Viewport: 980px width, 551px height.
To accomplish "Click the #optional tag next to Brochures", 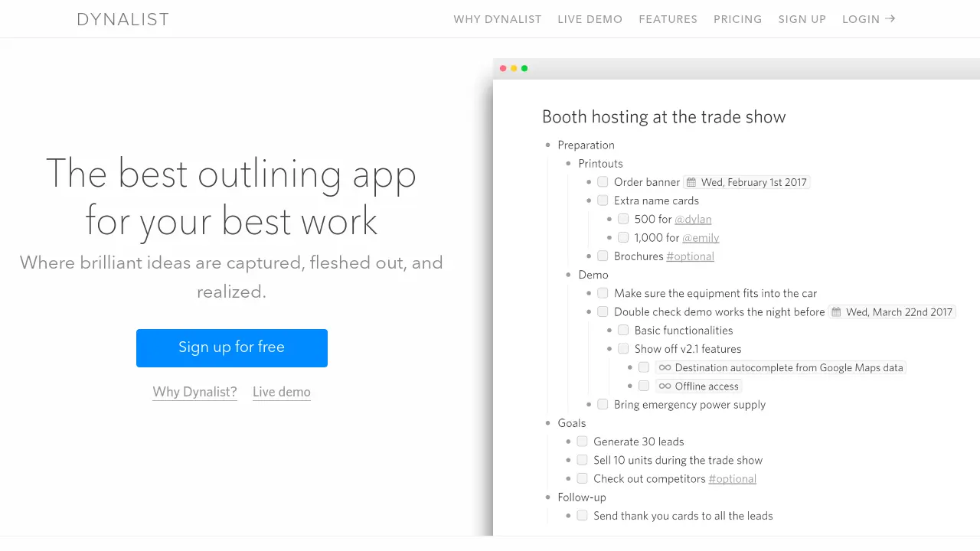I will (690, 256).
